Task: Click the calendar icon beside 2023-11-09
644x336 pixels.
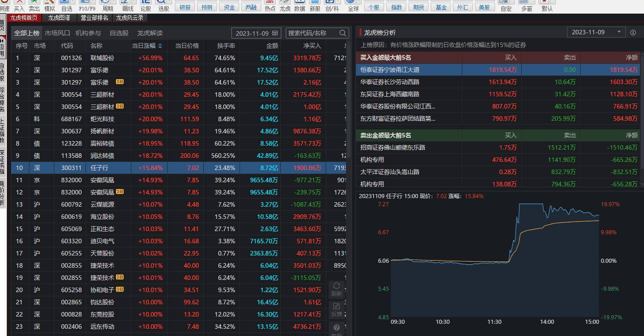Action: coord(275,33)
